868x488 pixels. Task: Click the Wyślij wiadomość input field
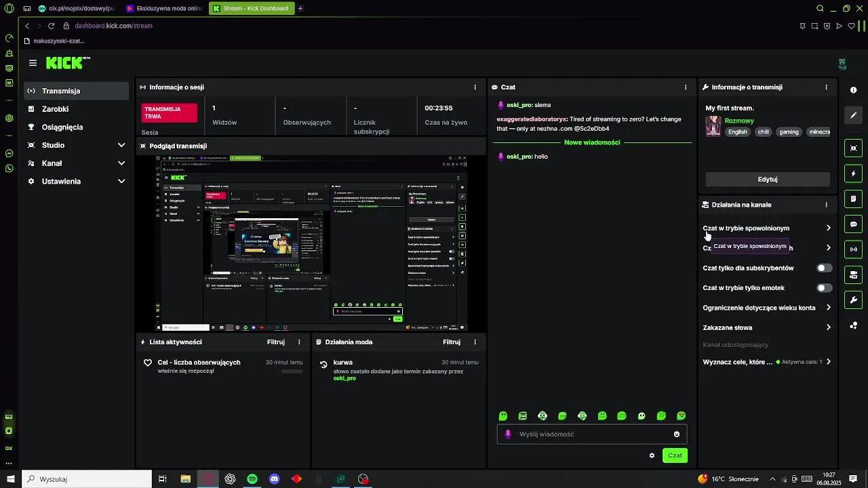pos(592,434)
